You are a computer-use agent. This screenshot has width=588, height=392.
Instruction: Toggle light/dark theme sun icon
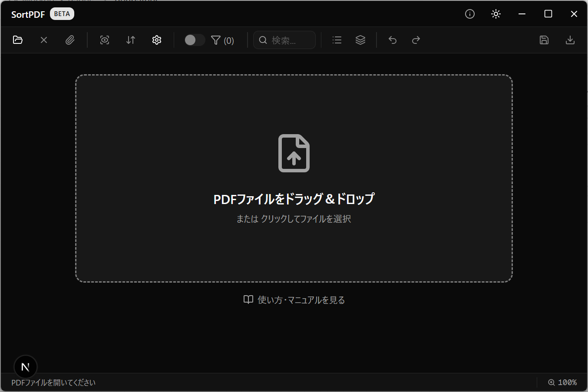(496, 14)
